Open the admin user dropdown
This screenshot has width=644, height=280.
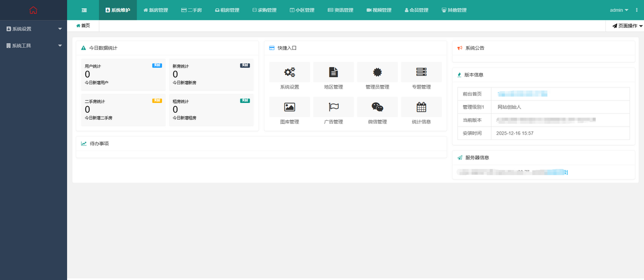[619, 10]
